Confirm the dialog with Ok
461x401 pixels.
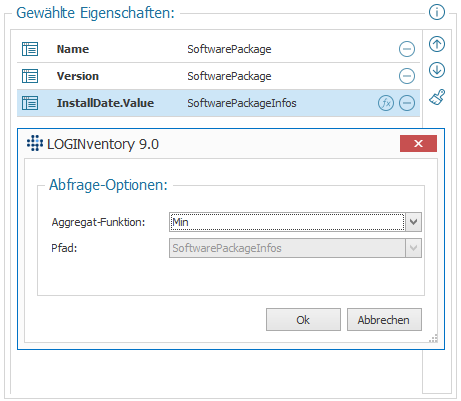303,320
